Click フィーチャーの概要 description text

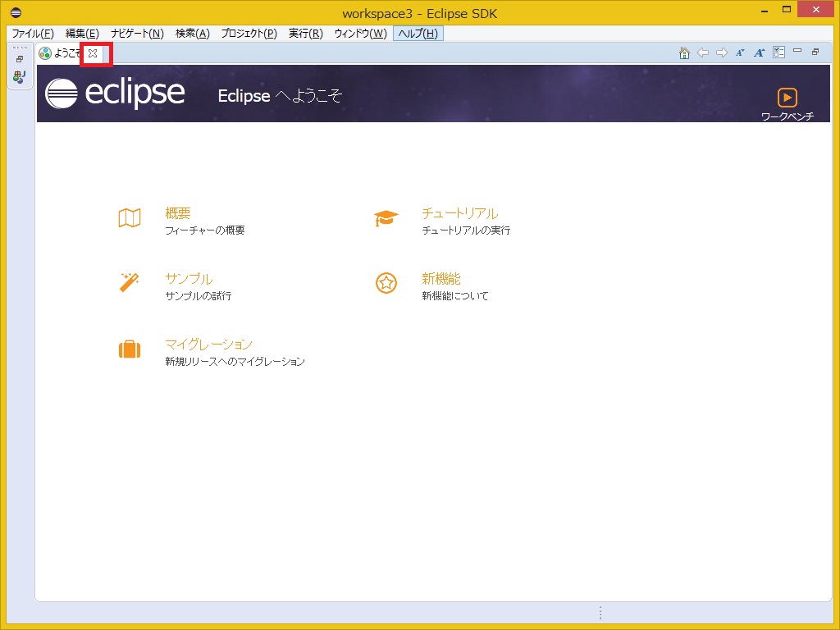[x=204, y=231]
